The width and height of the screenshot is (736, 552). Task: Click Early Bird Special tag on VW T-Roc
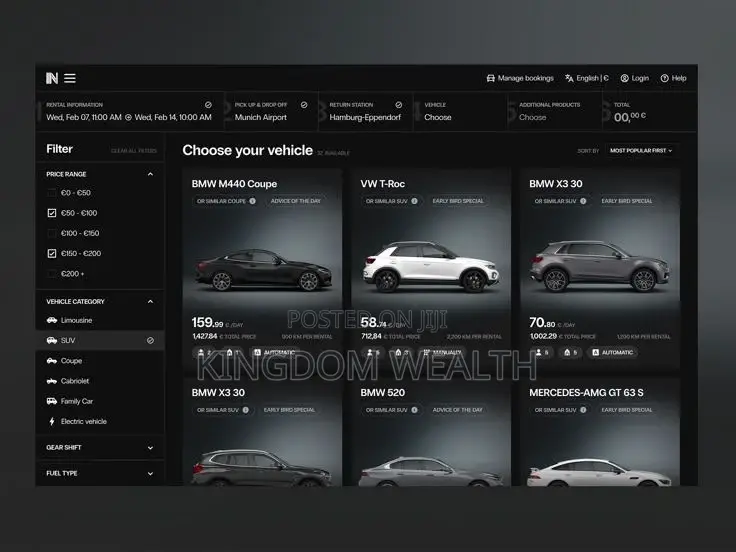pyautogui.click(x=458, y=201)
